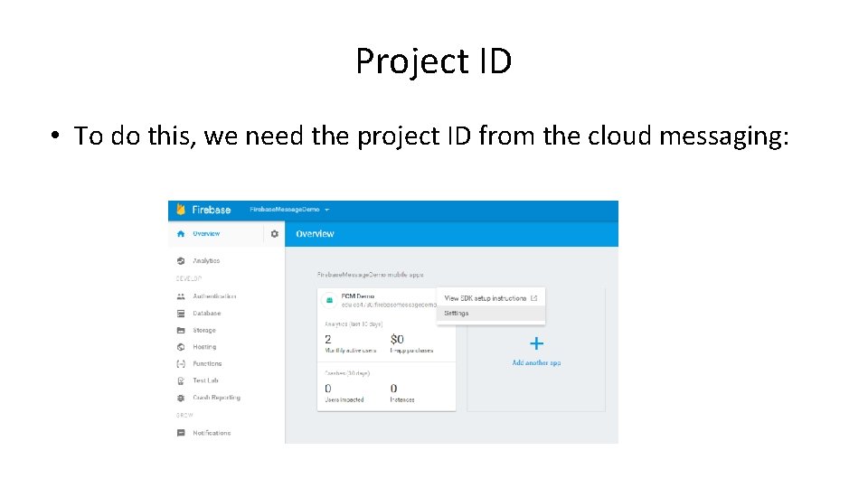Screen dimensions: 868x488
Task: Go to Overview in the sidebar
Action: [206, 234]
